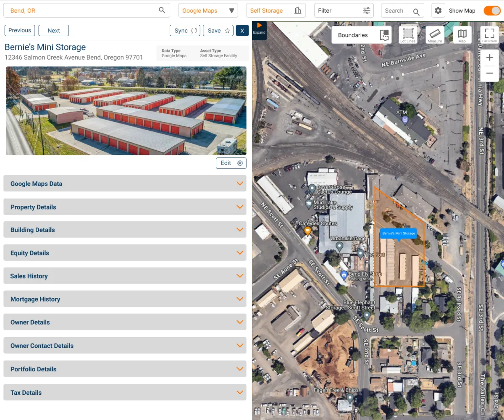
Task: Click the Bernie's Mini Storage map label
Action: click(x=399, y=234)
